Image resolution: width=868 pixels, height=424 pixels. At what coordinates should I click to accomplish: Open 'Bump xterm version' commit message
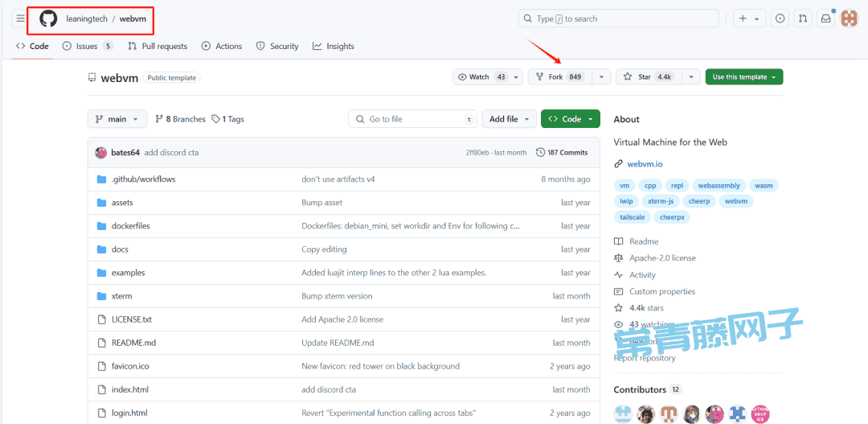(x=337, y=296)
